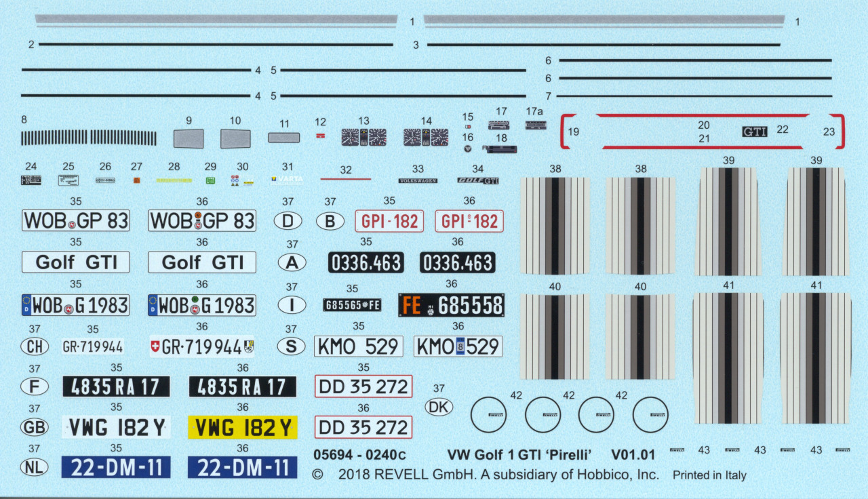Click the Swiss GR 719944 plate with red cross
The width and height of the screenshot is (868, 499).
click(x=202, y=347)
